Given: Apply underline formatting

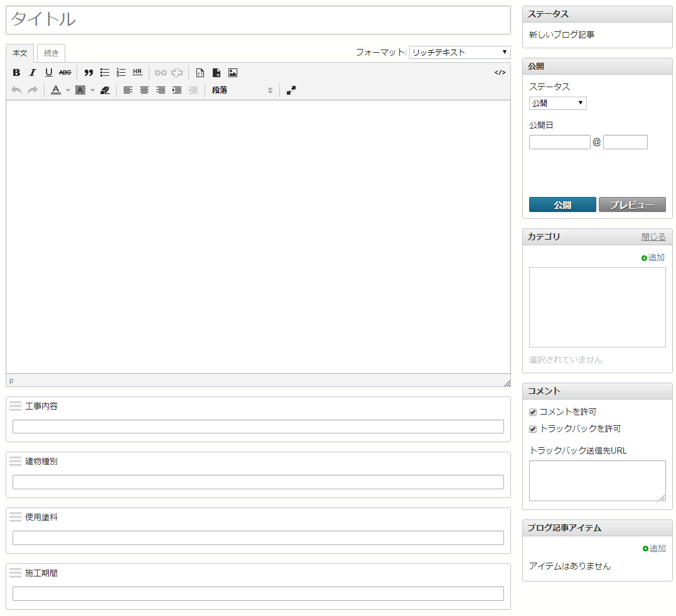Looking at the screenshot, I should point(49,72).
